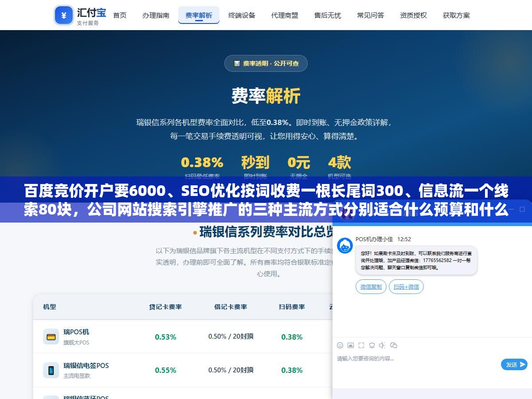This screenshot has height=399, width=532.
Task: Click the 汇付宝 yen logo icon
Action: click(64, 15)
